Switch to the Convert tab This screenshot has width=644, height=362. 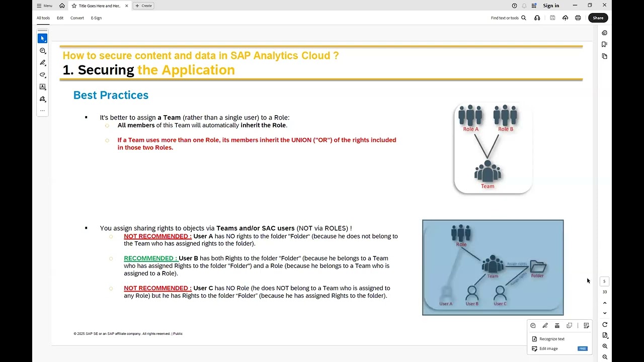tap(77, 18)
